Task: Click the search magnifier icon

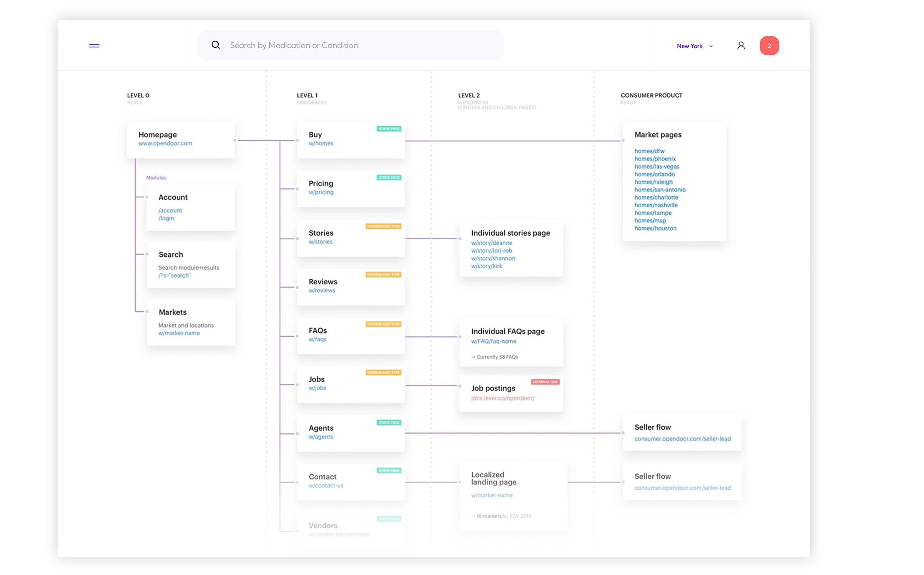Action: point(216,45)
